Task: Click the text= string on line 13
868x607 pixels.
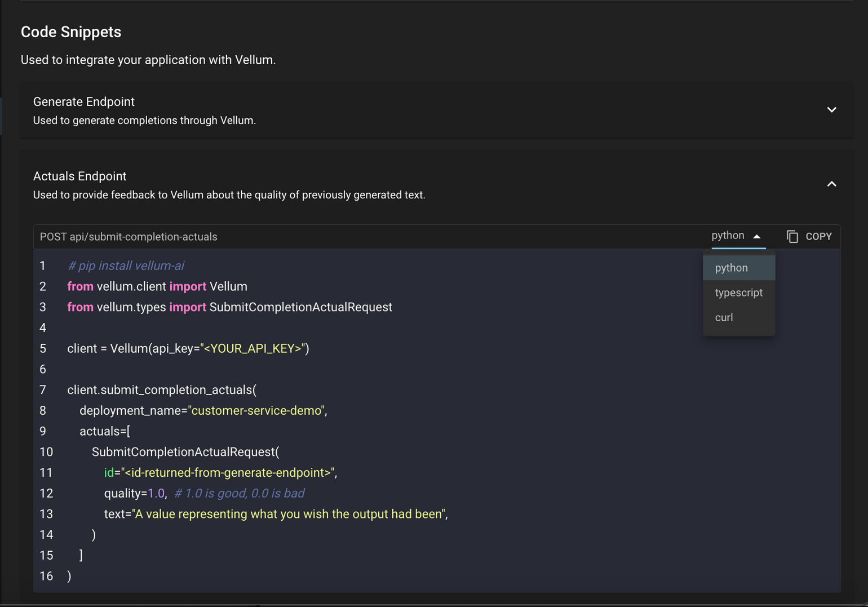Action: point(289,514)
